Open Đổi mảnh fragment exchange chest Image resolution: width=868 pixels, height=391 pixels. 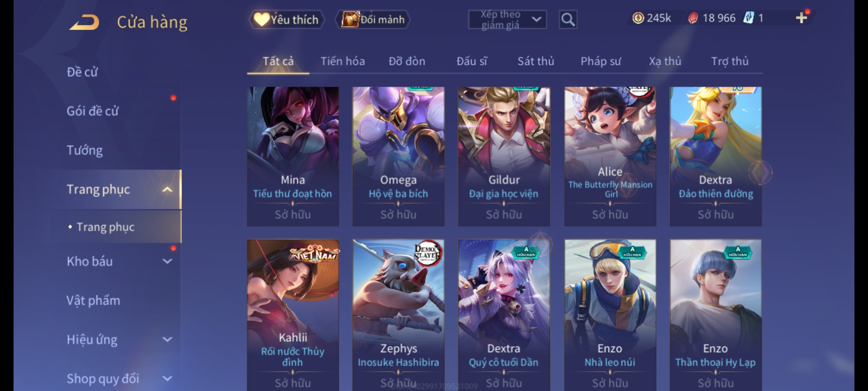pyautogui.click(x=373, y=20)
